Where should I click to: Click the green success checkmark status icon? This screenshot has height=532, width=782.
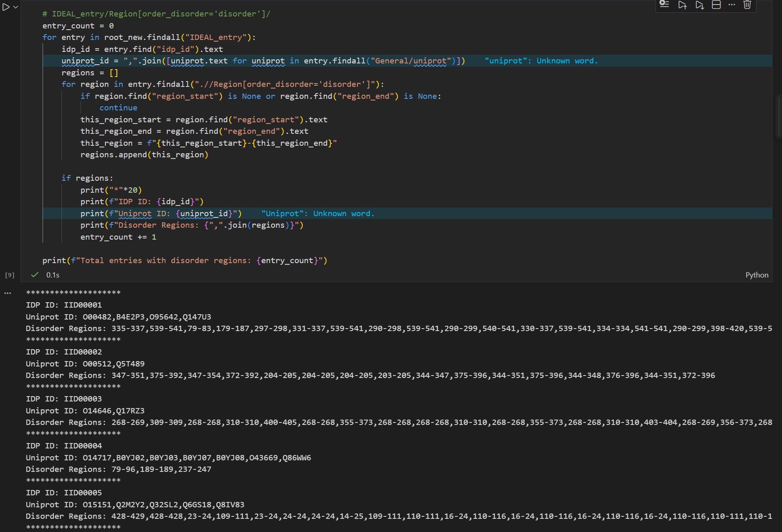pos(35,275)
